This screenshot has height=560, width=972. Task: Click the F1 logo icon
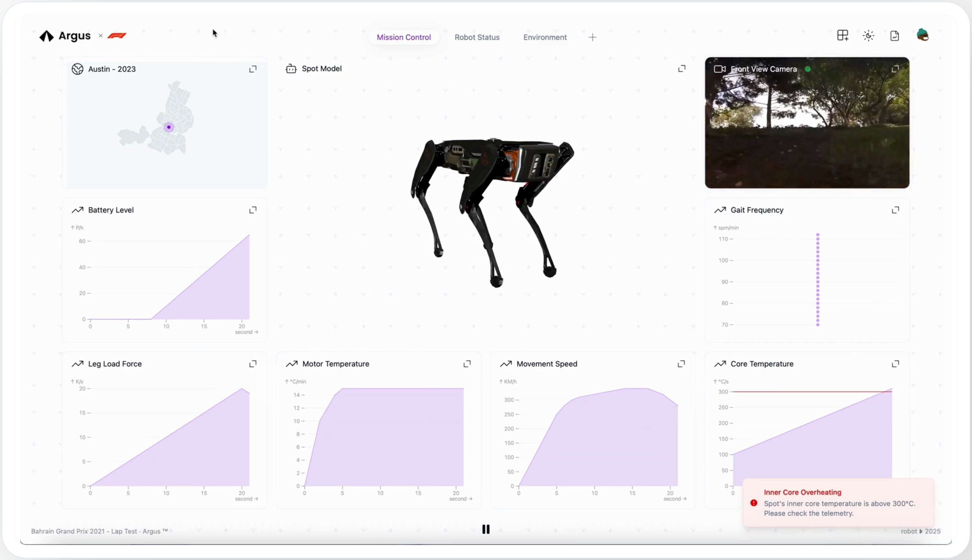(117, 36)
